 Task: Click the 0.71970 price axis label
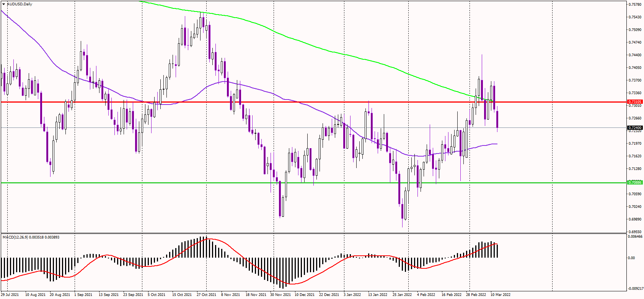[x=635, y=144]
